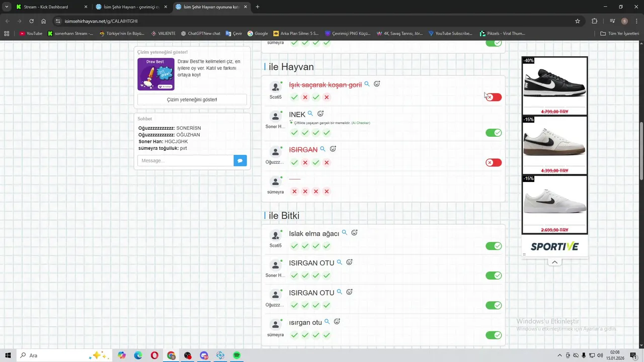
Task: Open a new browser tab
Action: click(258, 7)
